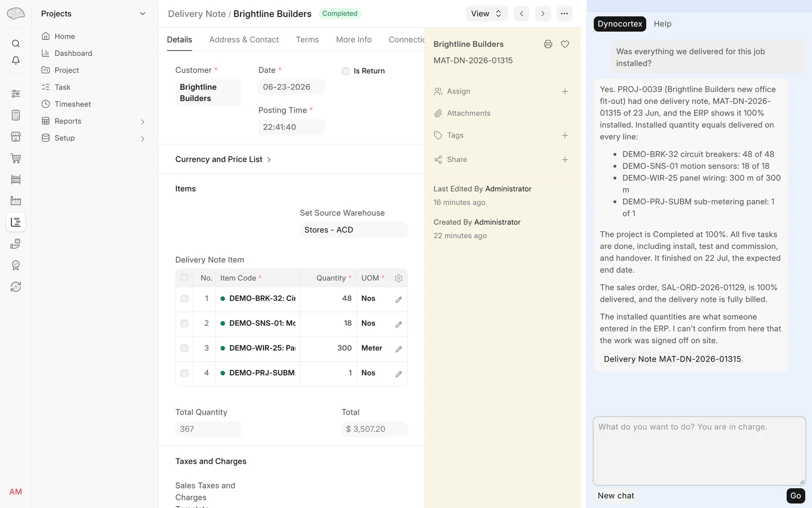Check the row 3 DEMO-WIR-25 checkbox
This screenshot has height=508, width=812.
coord(184,348)
